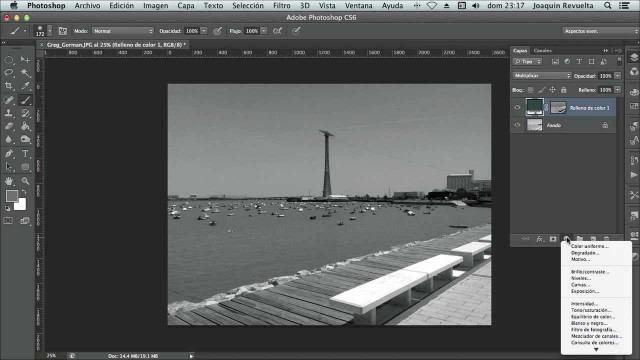Screen dimensions: 640x360
Task: Toggle pressure for opacity
Action: point(218,31)
